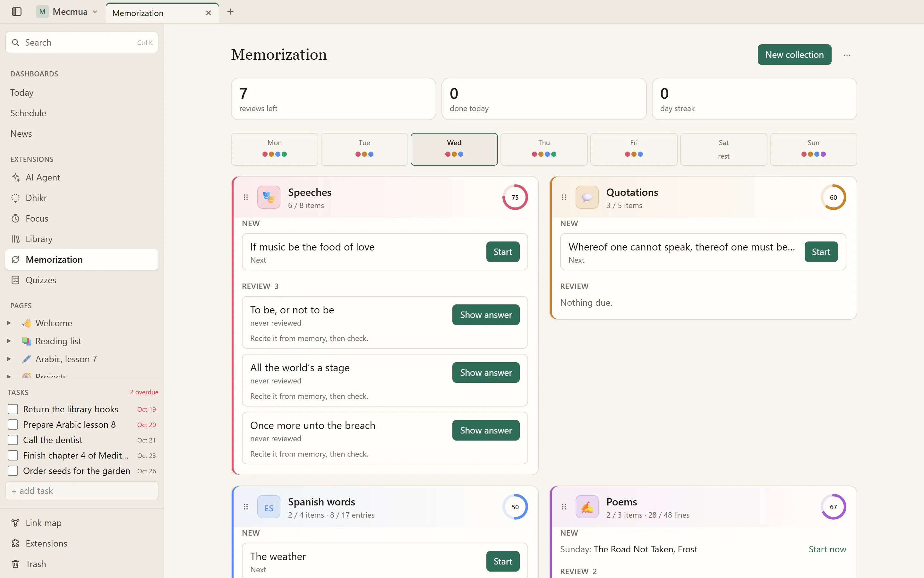924x578 pixels.
Task: Start The weather Spanish item
Action: (502, 561)
